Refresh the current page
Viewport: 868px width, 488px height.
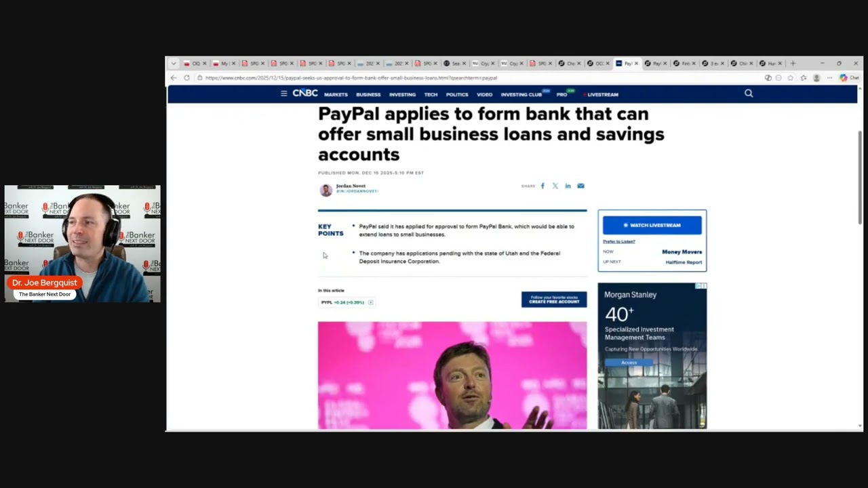[x=187, y=78]
